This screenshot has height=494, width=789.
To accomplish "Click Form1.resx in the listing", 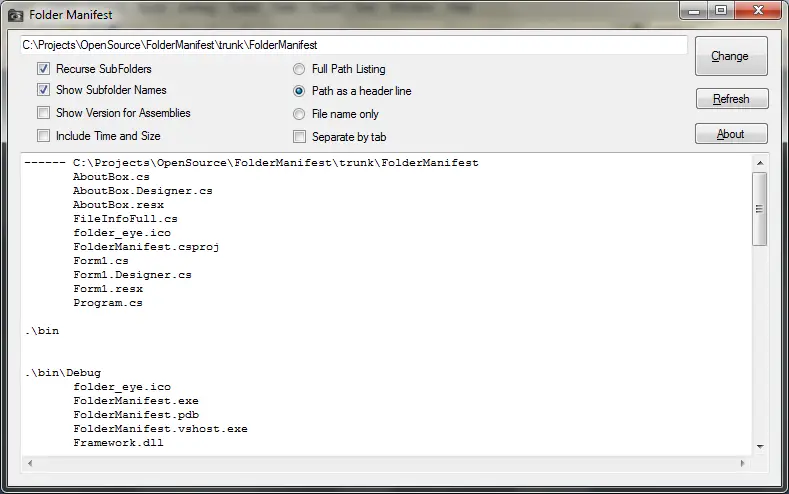I will coord(108,289).
